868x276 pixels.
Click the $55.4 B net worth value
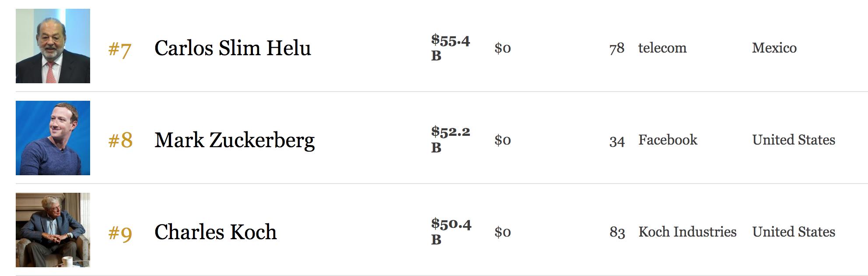450,47
